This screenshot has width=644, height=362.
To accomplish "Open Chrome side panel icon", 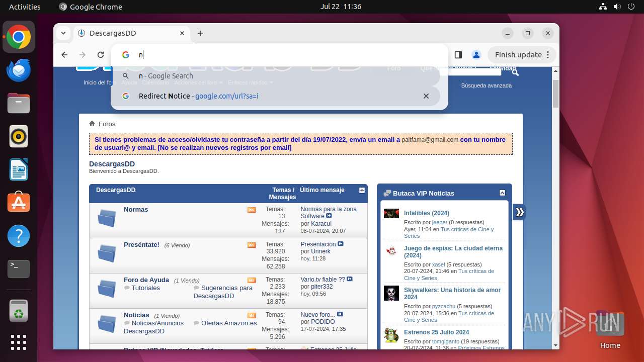I will (x=458, y=55).
